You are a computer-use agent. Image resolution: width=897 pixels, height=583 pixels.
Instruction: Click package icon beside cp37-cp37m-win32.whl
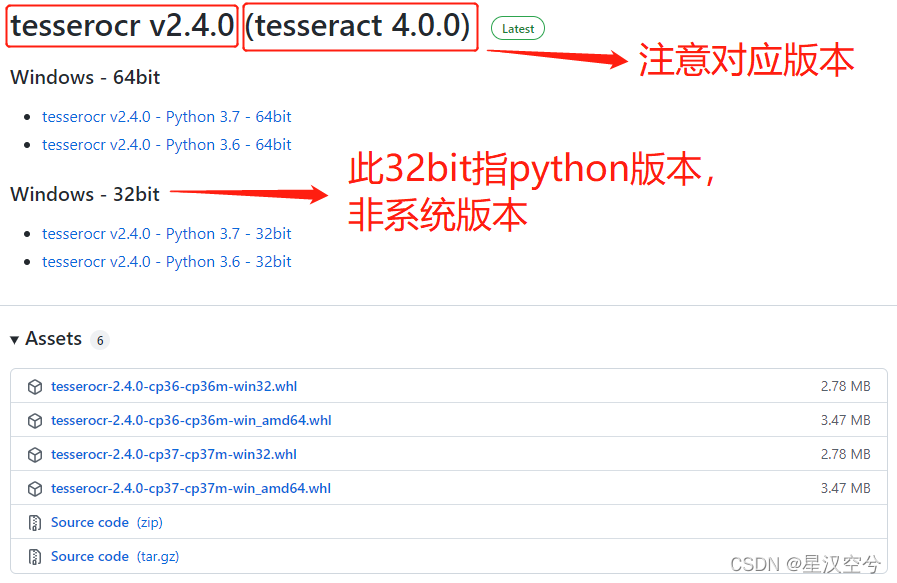pos(35,455)
